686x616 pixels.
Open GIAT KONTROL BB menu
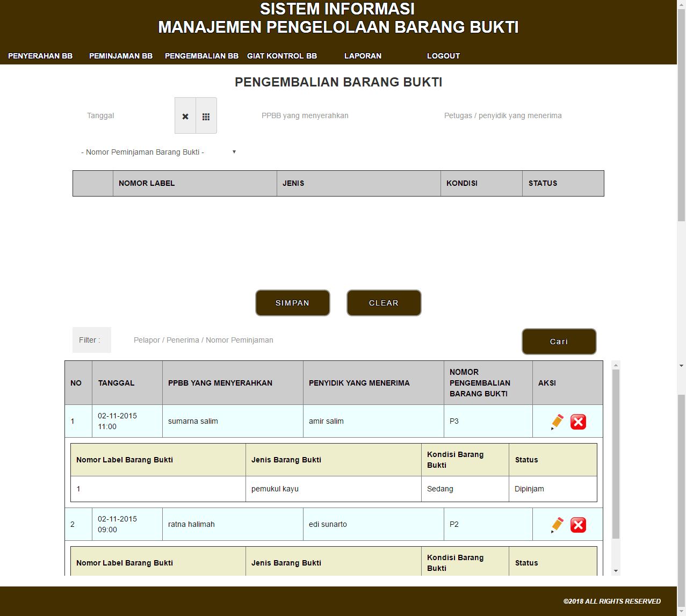[282, 56]
